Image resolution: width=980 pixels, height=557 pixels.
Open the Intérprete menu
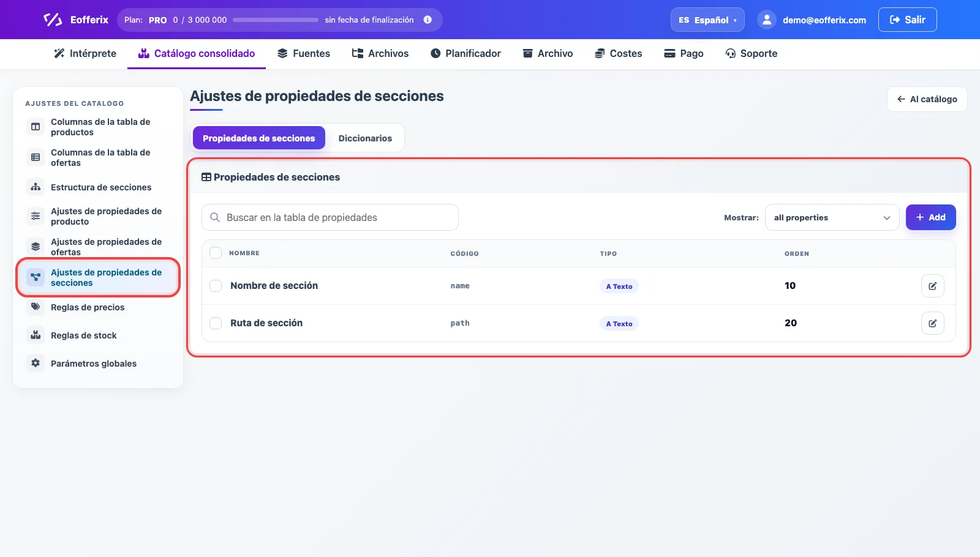tap(85, 53)
